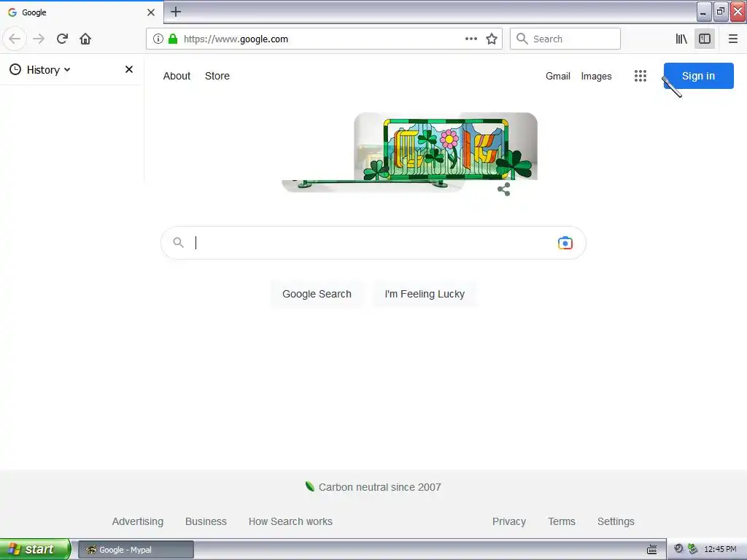747x560 pixels.
Task: Open the Privacy footer link
Action: [x=508, y=521]
